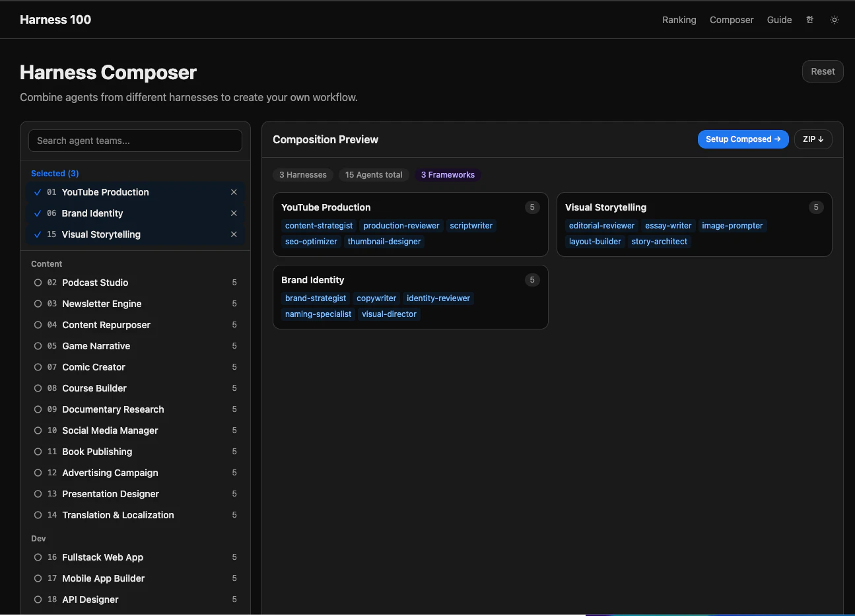Click the visual-director agent tag
855x616 pixels.
point(389,314)
